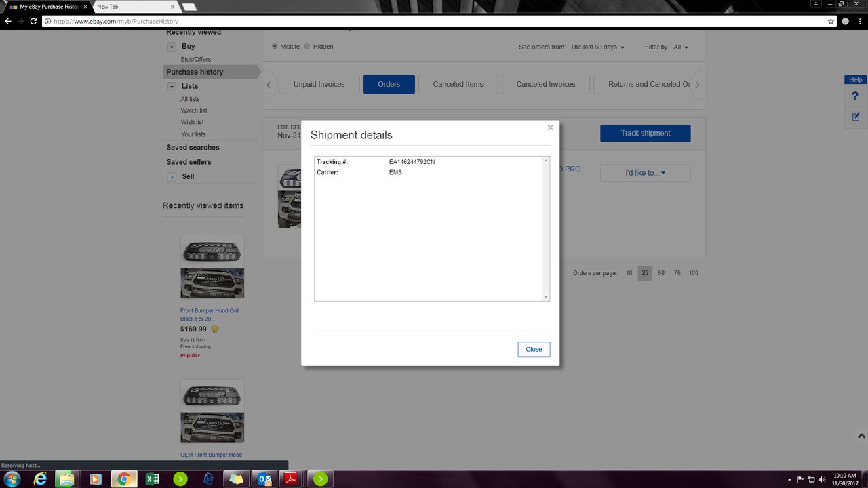The image size is (868, 488).
Task: Open Bids/Offers in sidebar
Action: coord(196,60)
